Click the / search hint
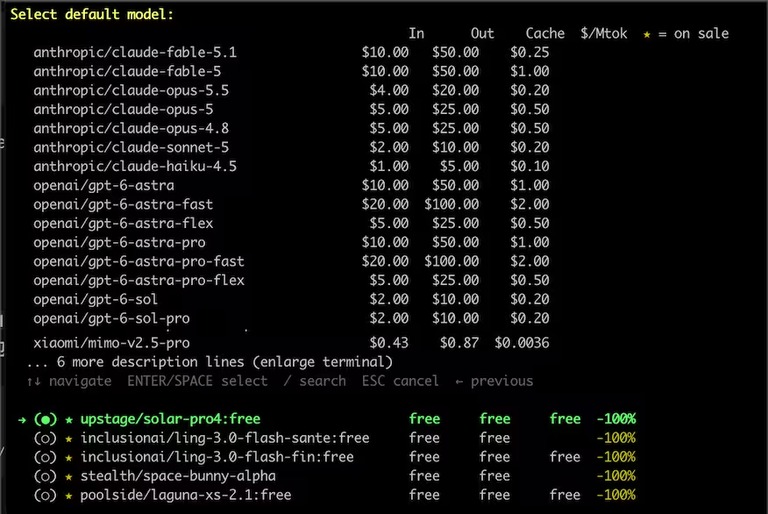This screenshot has height=514, width=768. click(315, 381)
